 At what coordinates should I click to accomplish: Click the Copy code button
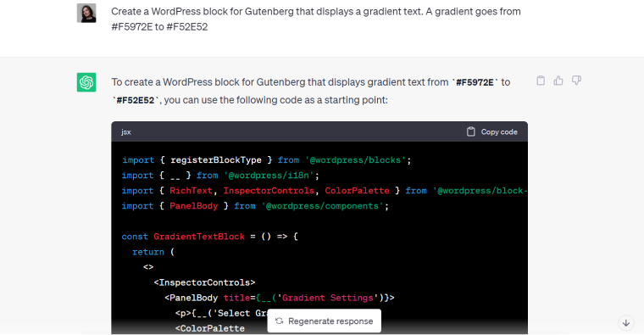click(492, 131)
